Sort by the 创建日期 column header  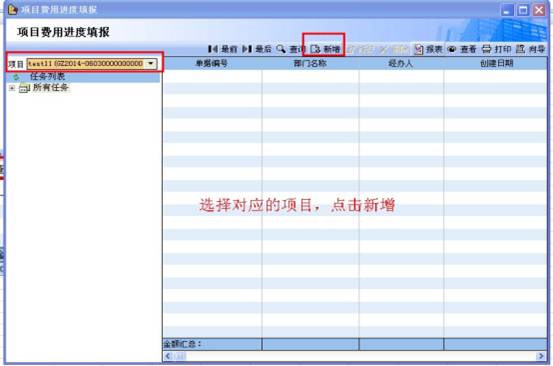496,63
